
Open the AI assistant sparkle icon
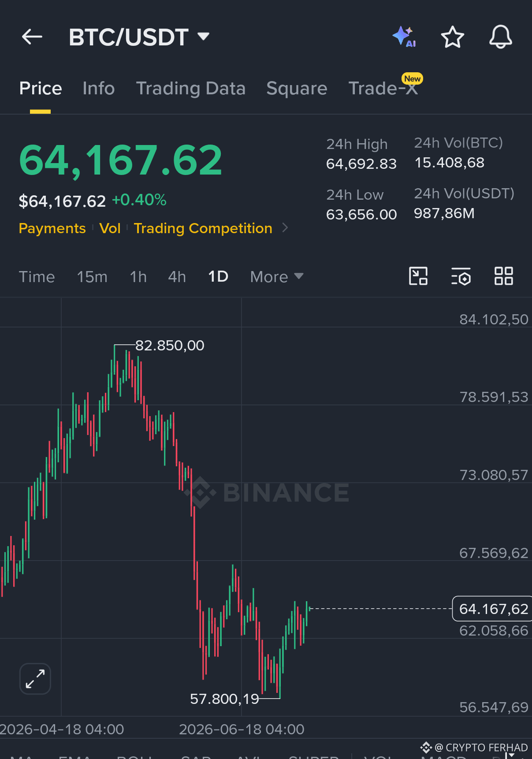[x=404, y=37]
